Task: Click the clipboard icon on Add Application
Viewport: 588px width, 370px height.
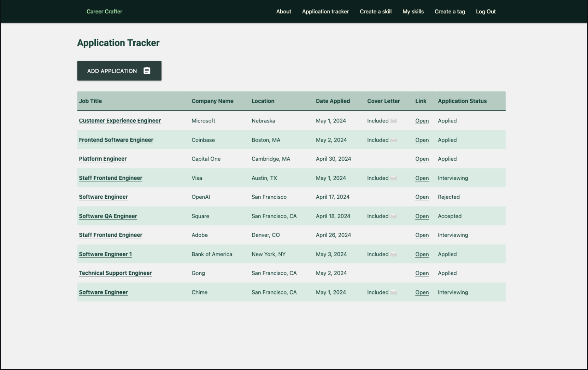Action: click(147, 71)
